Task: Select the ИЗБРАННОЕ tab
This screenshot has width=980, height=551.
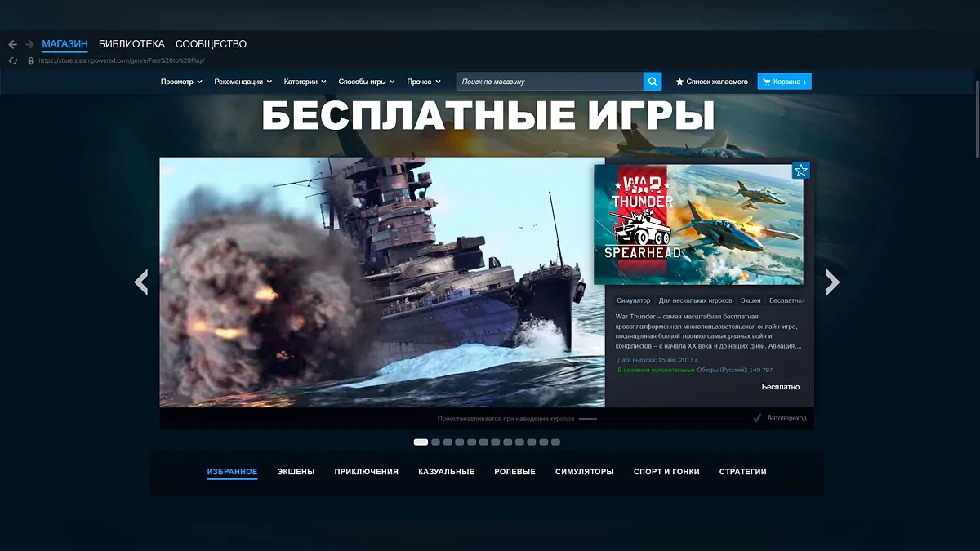Action: (232, 472)
